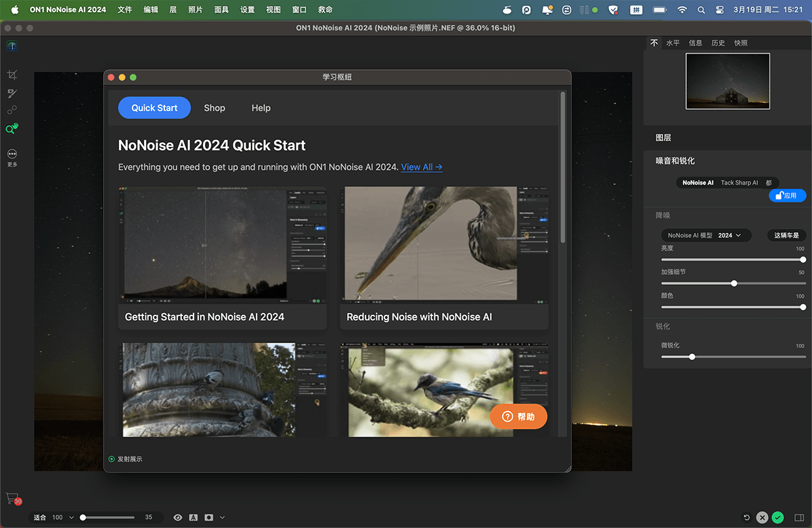Image resolution: width=812 pixels, height=528 pixels.
Task: Switch to the 快照 panel tab
Action: tap(741, 43)
